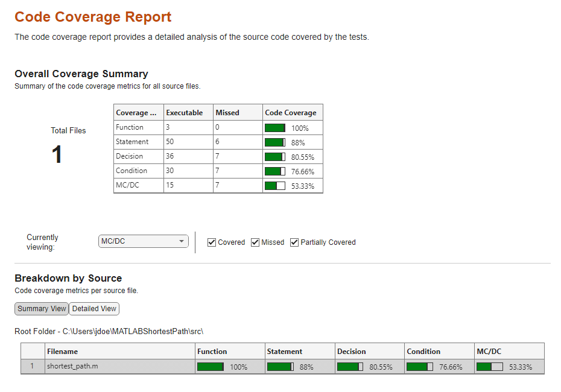Toggle the Partially Covered checkbox
Screen dimensions: 561x392
294,242
